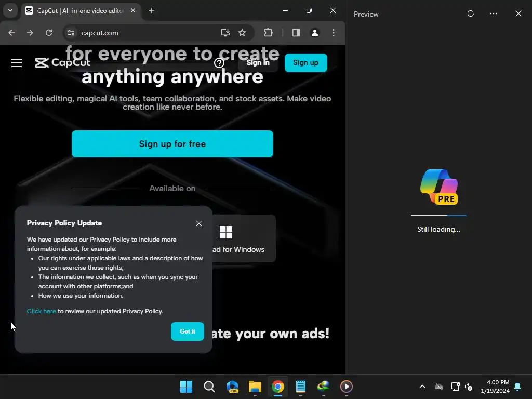532x399 pixels.
Task: Open the Click here privacy policy link
Action: point(42,311)
